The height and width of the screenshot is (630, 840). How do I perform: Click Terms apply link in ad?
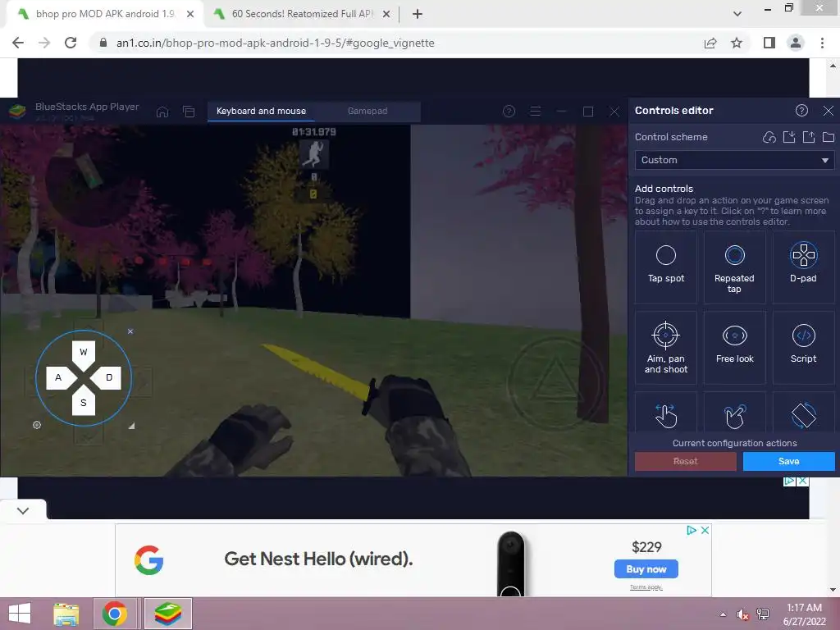[646, 587]
